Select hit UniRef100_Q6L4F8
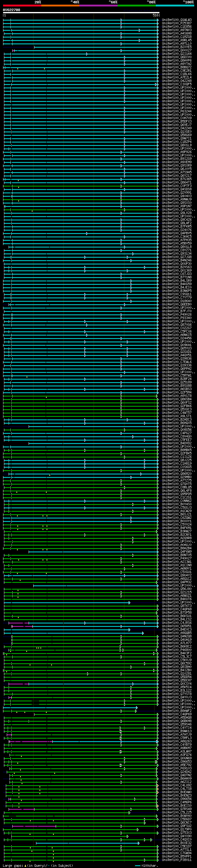The width and height of the screenshot is (197, 868). (x=177, y=490)
